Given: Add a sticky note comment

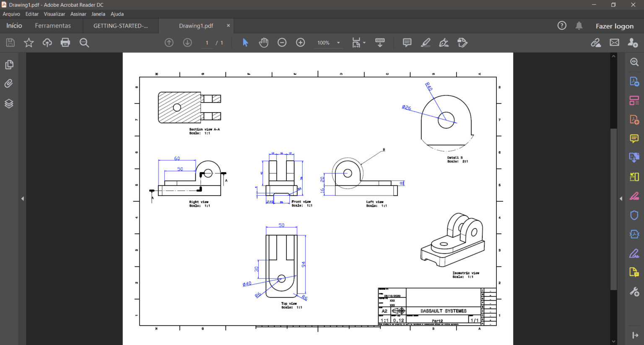Looking at the screenshot, I should point(406,42).
